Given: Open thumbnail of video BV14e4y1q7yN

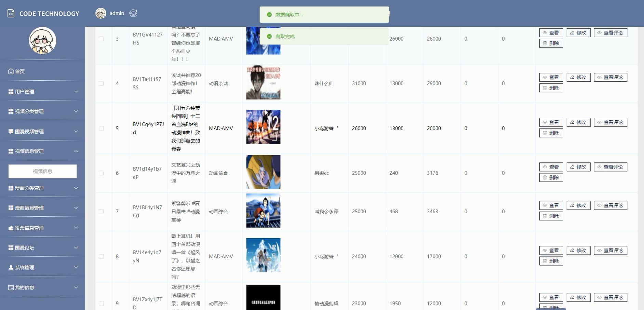Looking at the screenshot, I should coord(263,255).
